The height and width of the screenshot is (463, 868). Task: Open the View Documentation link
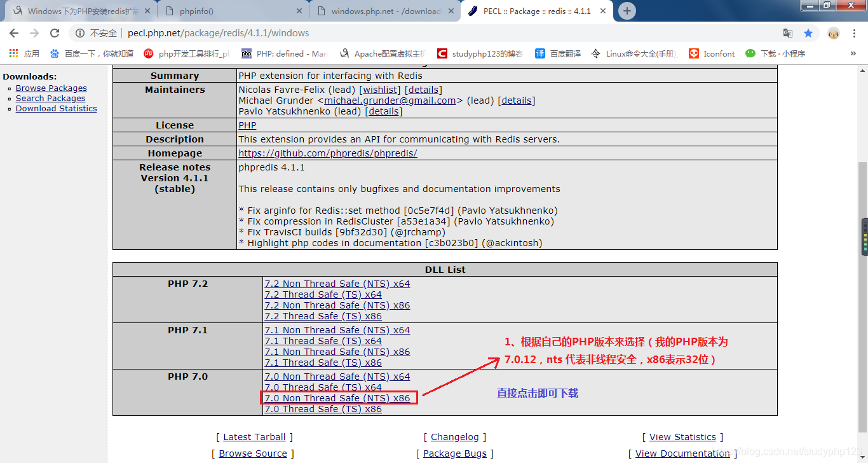pyautogui.click(x=682, y=453)
